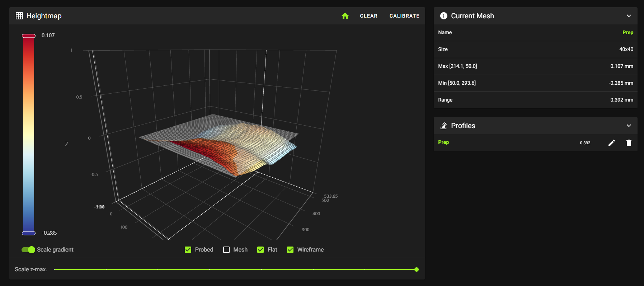The image size is (644, 286).
Task: Disable the Wireframe checkbox
Action: (290, 250)
